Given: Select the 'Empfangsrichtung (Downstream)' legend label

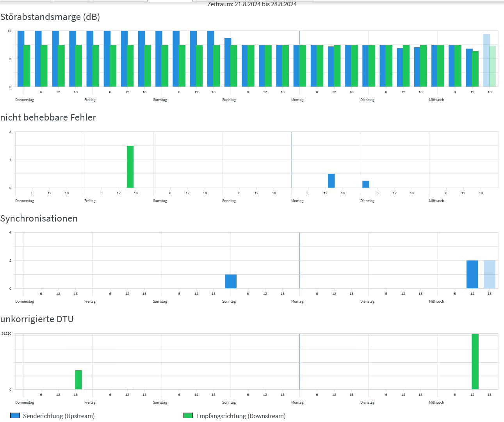Looking at the screenshot, I should coord(241,416).
